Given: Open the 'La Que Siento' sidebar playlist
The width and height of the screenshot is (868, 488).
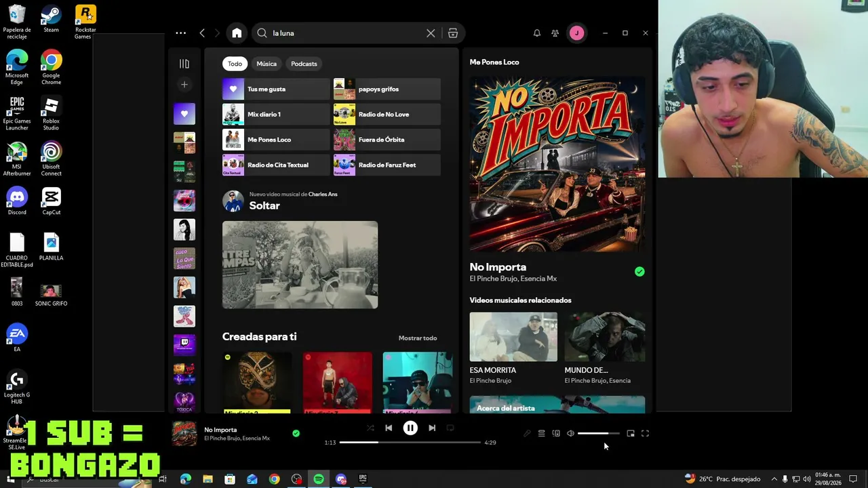Looking at the screenshot, I should pos(184,258).
